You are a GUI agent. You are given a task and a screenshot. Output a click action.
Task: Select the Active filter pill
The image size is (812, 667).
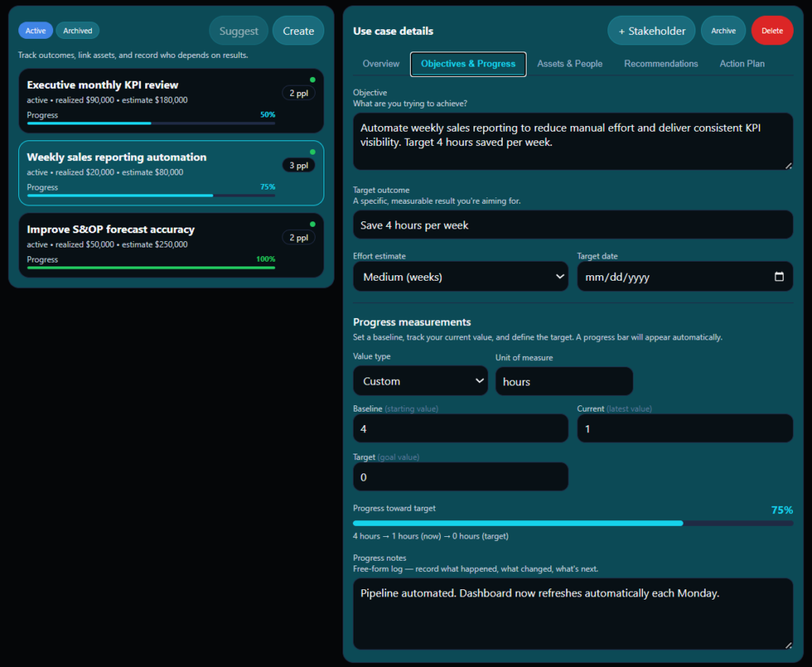pyautogui.click(x=36, y=31)
